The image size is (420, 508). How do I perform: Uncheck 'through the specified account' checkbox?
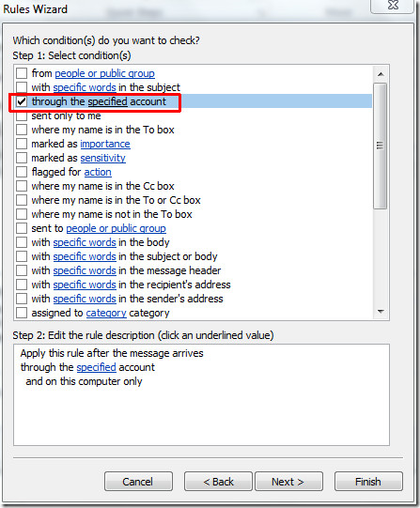coord(22,101)
